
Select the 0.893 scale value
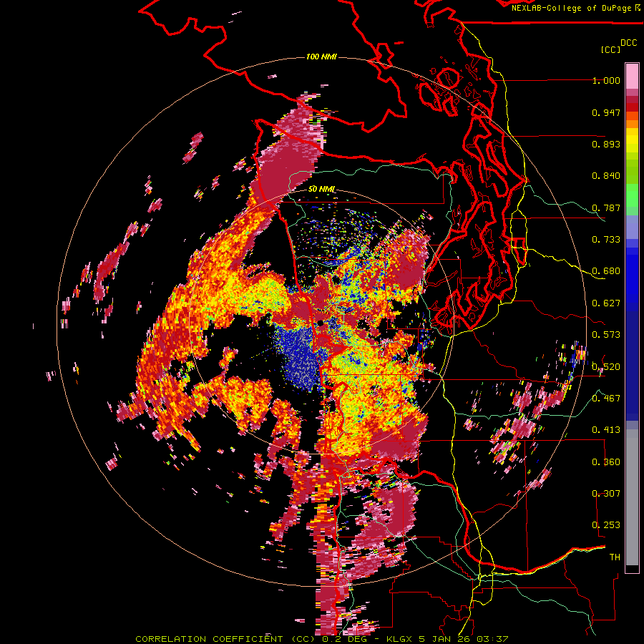point(606,144)
